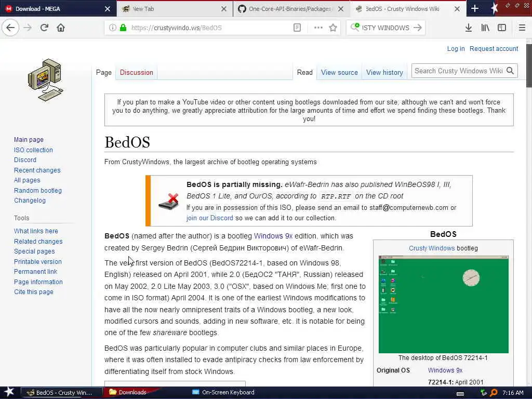Click the keyboard tray icon

point(460,393)
